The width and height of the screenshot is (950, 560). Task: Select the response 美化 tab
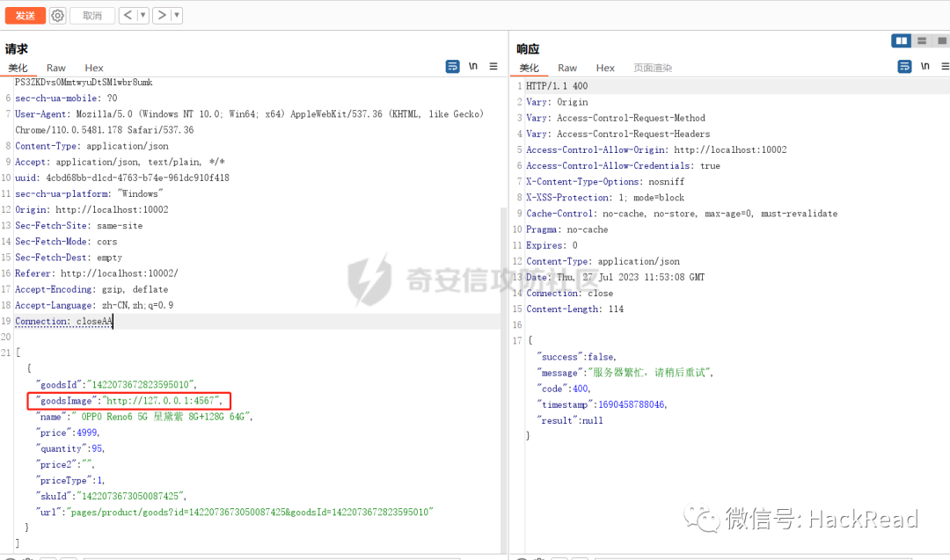[x=529, y=68]
